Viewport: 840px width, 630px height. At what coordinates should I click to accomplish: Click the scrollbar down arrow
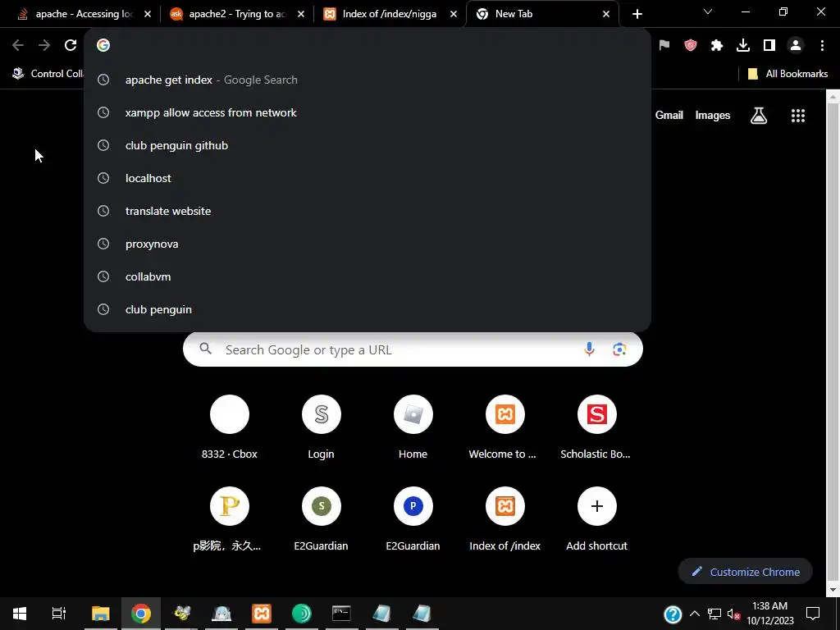click(833, 590)
